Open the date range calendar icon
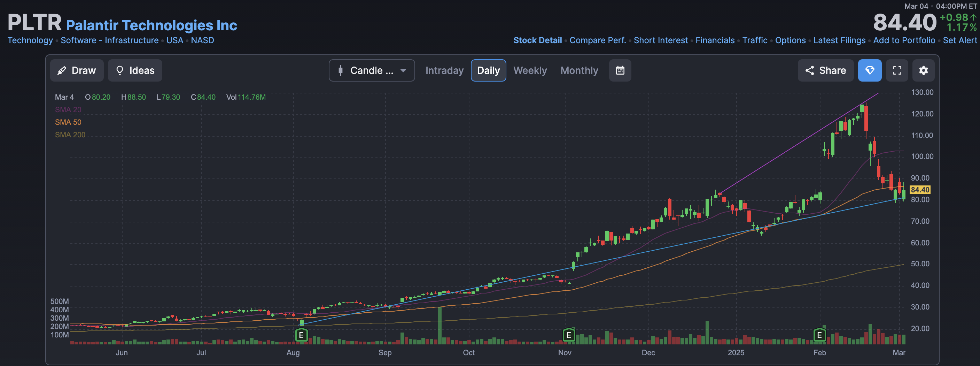The width and height of the screenshot is (980, 366). 620,70
